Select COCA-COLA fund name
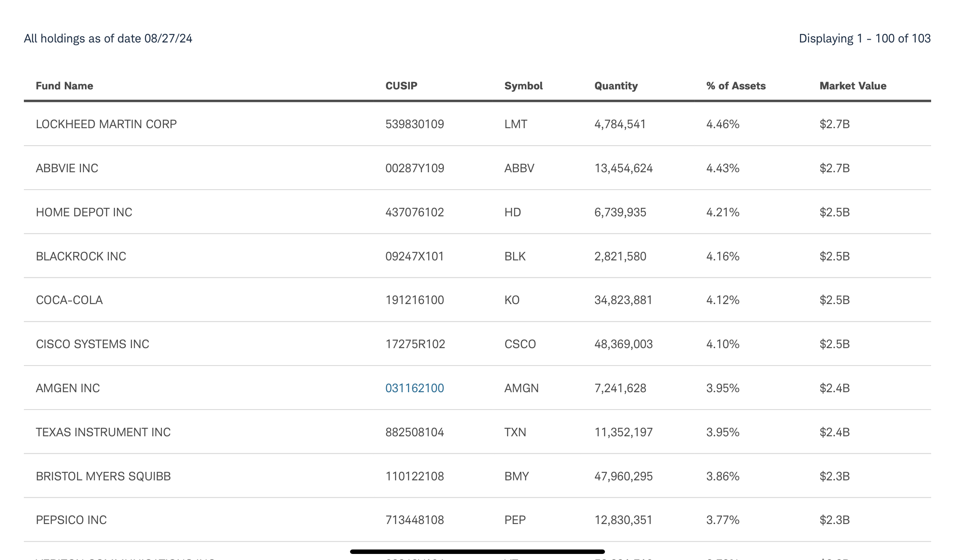The image size is (955, 560). point(69,300)
